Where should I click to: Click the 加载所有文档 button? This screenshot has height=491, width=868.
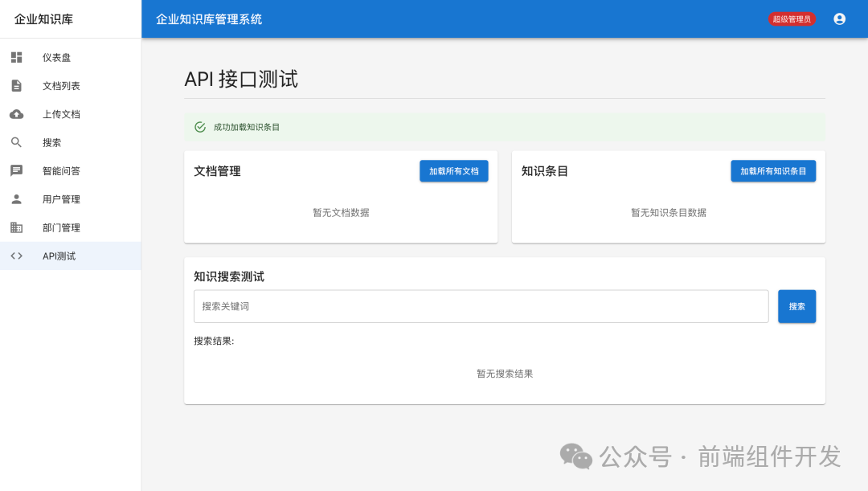453,170
